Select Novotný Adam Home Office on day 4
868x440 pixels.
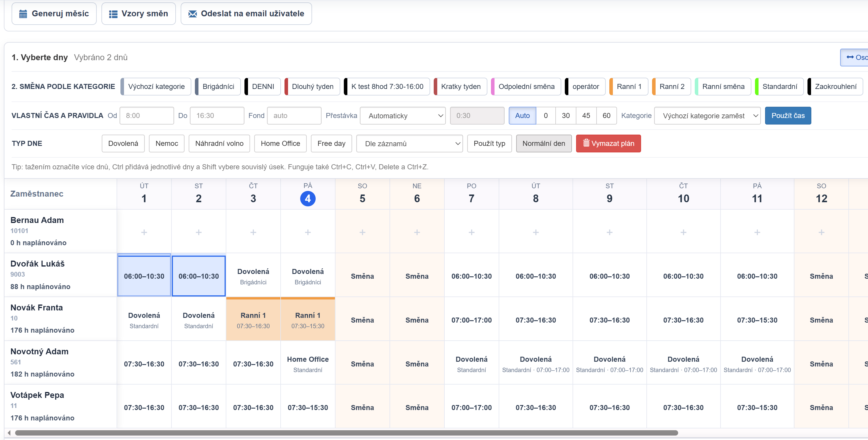pos(308,363)
